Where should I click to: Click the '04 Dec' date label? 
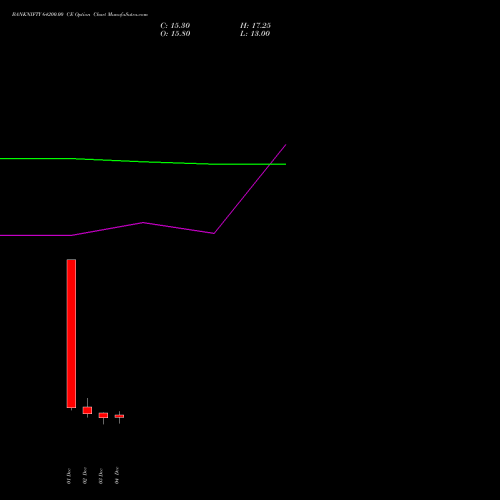click(117, 476)
